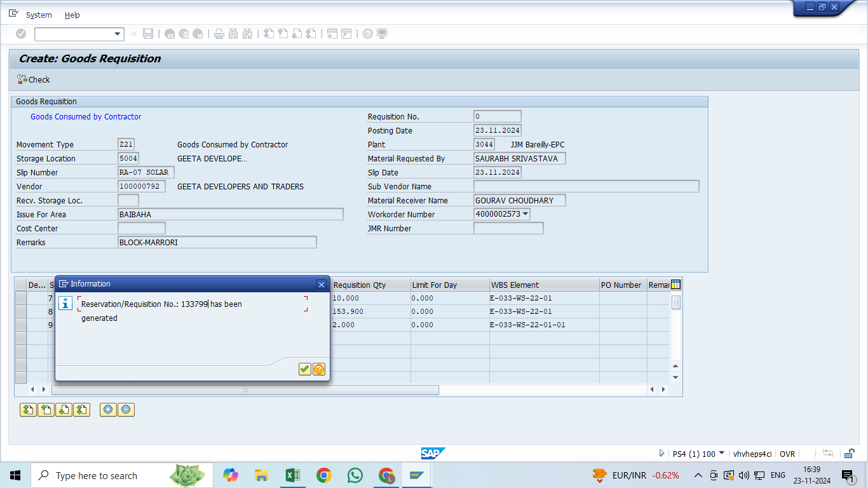868x488 pixels.
Task: Open help from the Information dialog
Action: click(319, 369)
